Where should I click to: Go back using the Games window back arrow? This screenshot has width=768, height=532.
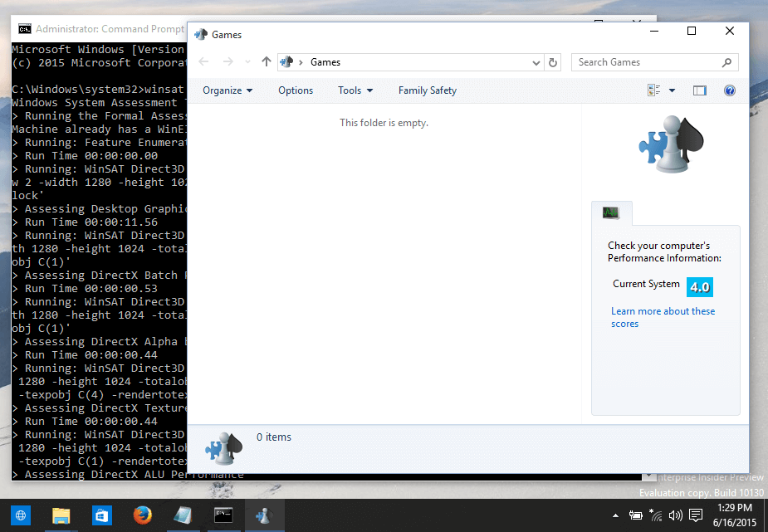[203, 62]
